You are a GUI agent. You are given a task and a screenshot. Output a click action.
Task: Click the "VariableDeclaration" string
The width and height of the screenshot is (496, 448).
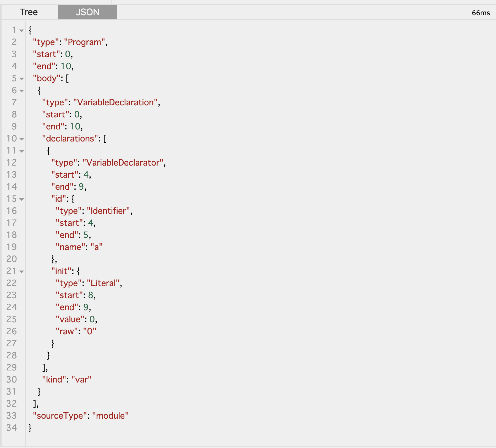coord(115,102)
